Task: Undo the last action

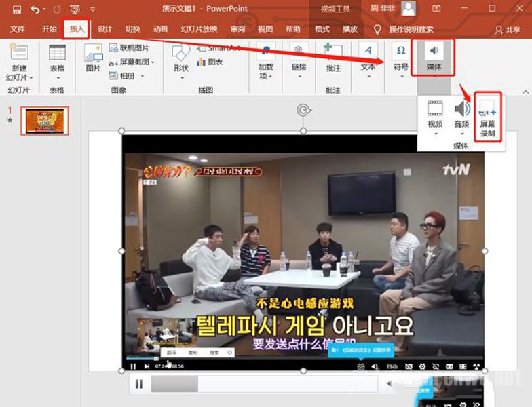Action: 35,9
